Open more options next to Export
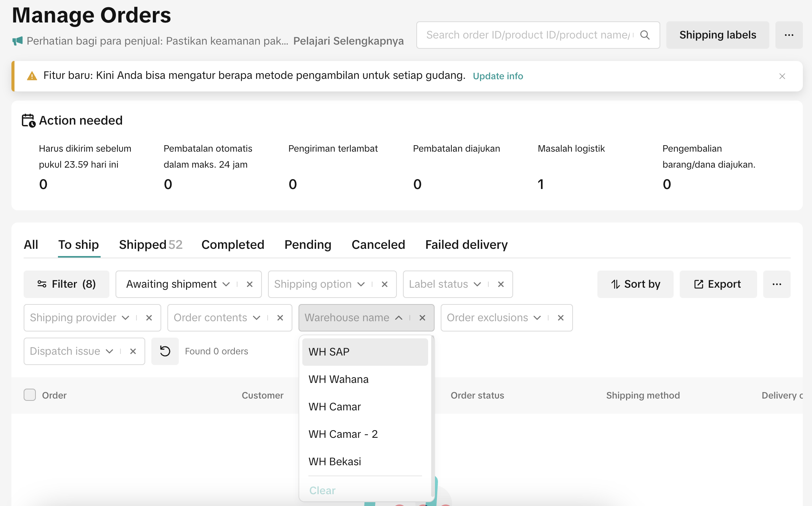This screenshot has width=812, height=506. pos(777,284)
